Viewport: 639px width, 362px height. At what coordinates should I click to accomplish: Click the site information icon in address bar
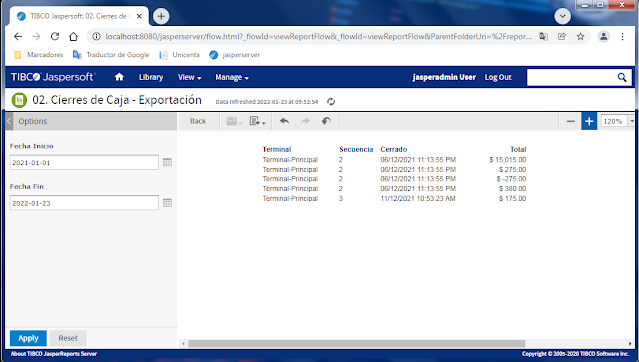click(x=96, y=36)
